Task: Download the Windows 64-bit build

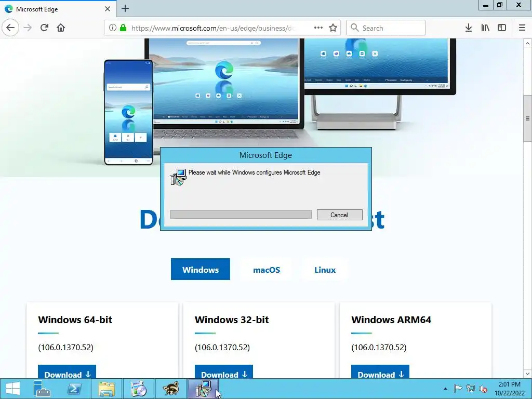Action: click(x=67, y=373)
